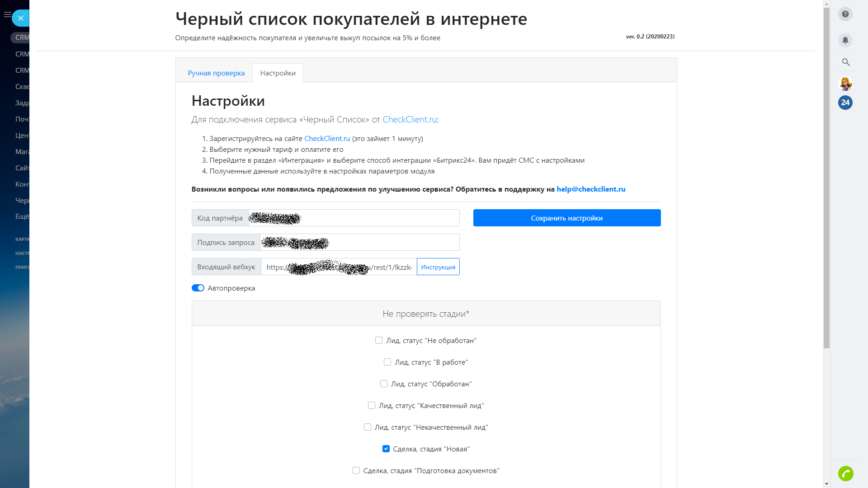Screen dimensions: 868x488
Task: Open help@checkclient.ru email link
Action: click(590, 189)
